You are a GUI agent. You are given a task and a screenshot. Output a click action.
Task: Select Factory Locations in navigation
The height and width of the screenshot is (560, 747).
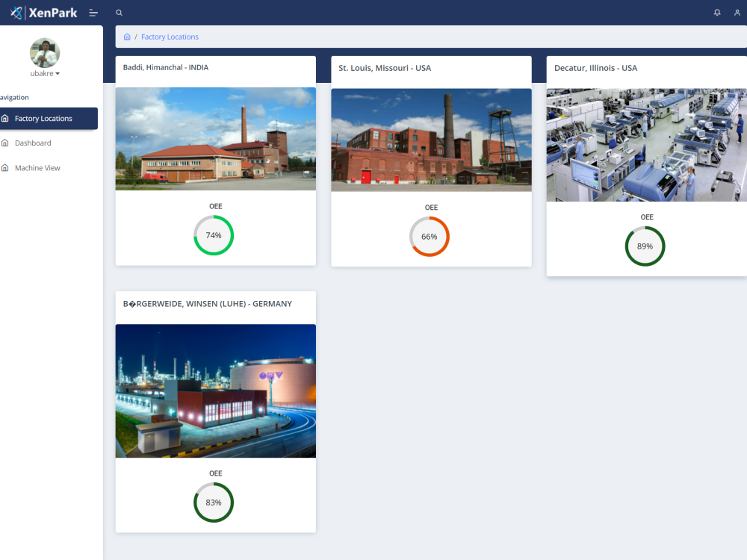tap(48, 118)
